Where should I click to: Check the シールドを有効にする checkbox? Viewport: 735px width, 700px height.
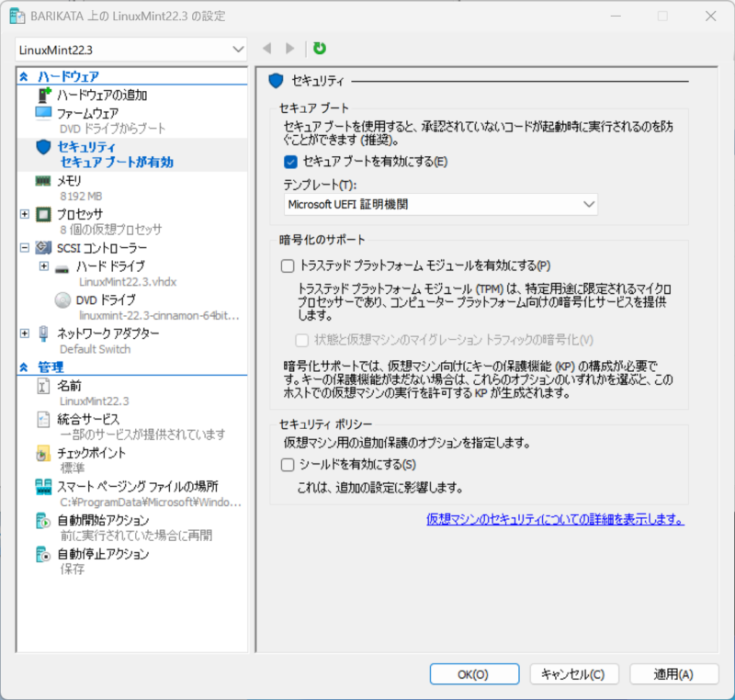(288, 465)
